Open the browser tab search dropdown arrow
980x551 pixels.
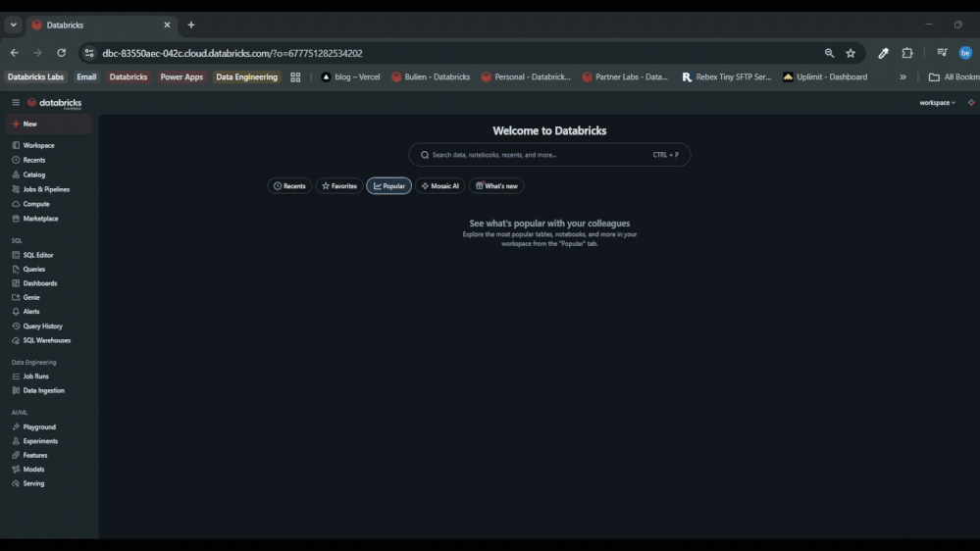pyautogui.click(x=14, y=25)
